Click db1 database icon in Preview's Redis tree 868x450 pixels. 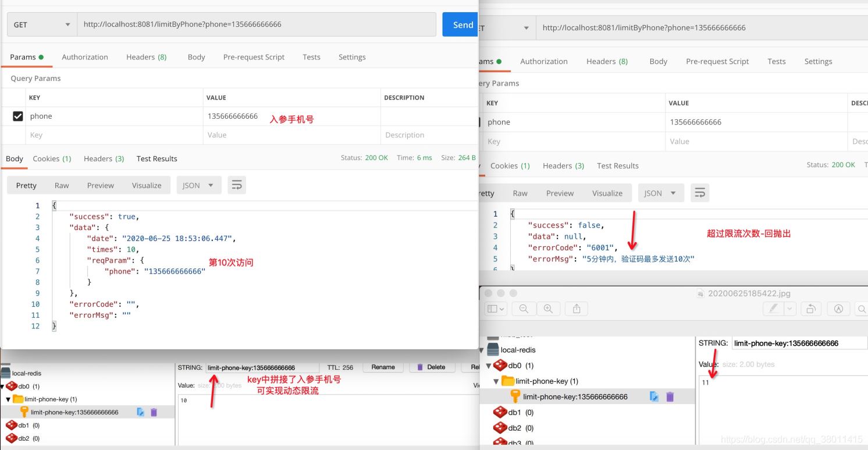tap(500, 412)
